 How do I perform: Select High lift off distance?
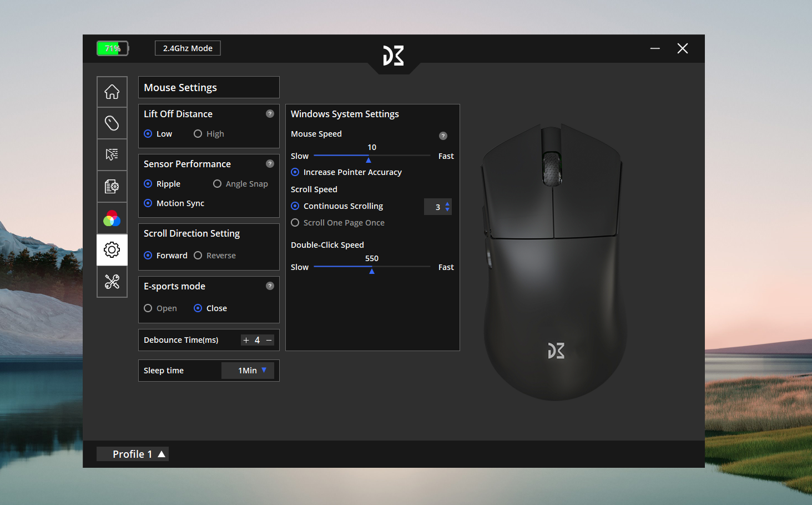point(198,134)
